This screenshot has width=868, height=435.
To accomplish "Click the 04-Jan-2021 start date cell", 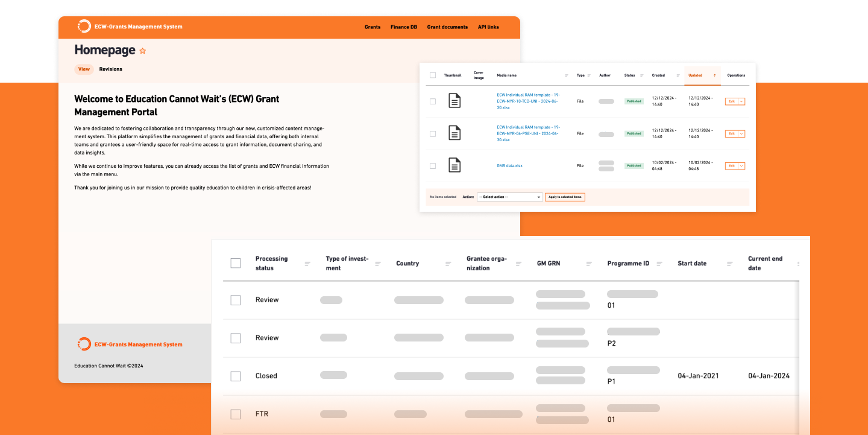I will click(x=698, y=376).
